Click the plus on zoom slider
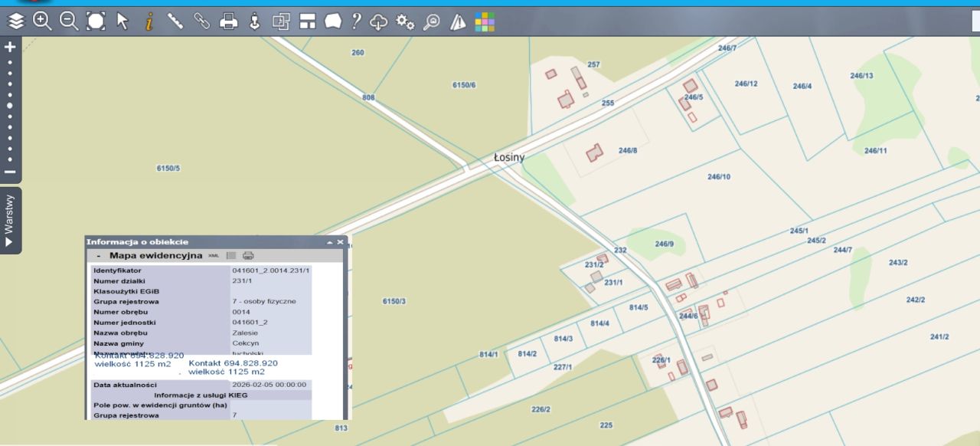Screen dimensions: 980x446 tap(10, 47)
